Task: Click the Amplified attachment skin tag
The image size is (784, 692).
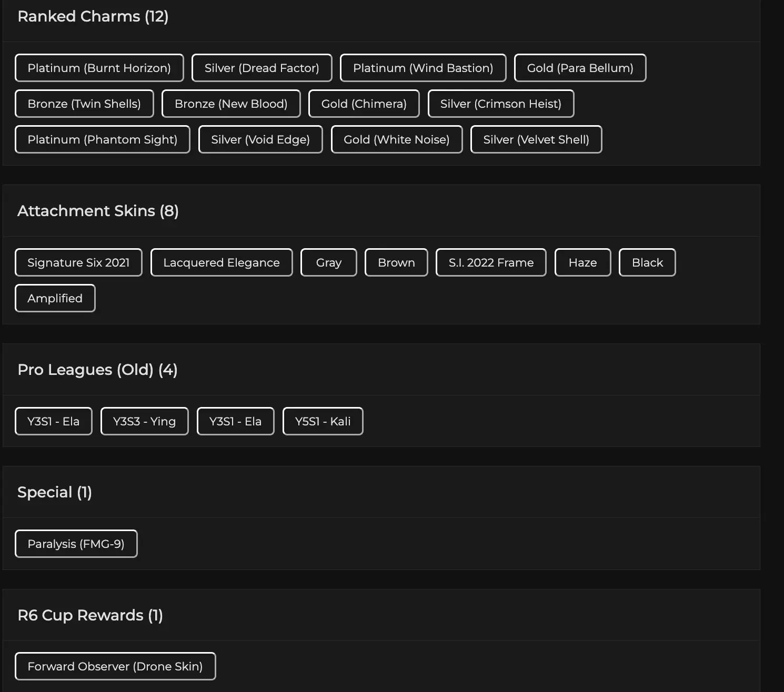Action: coord(55,298)
